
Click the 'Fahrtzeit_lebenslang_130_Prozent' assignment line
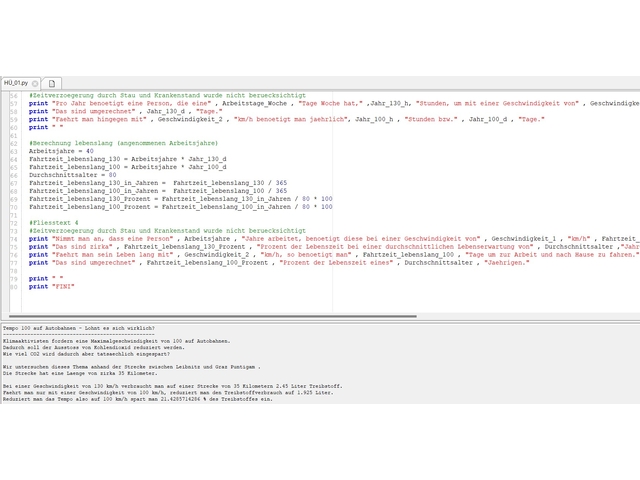point(180,199)
